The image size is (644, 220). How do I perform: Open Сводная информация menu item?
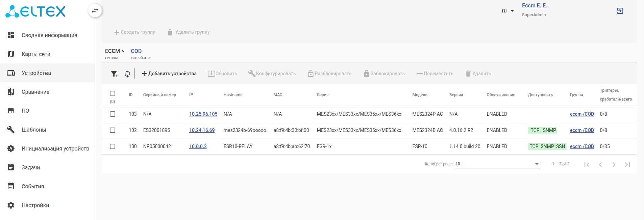(47, 35)
